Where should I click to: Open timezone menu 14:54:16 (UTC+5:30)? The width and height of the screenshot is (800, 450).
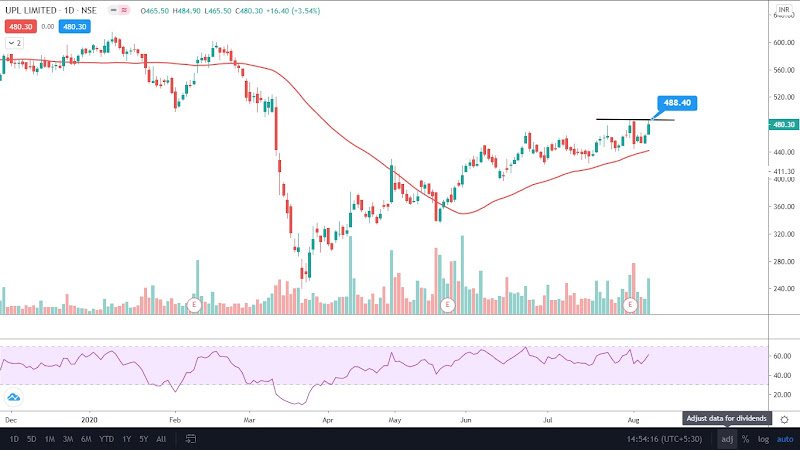tap(664, 439)
